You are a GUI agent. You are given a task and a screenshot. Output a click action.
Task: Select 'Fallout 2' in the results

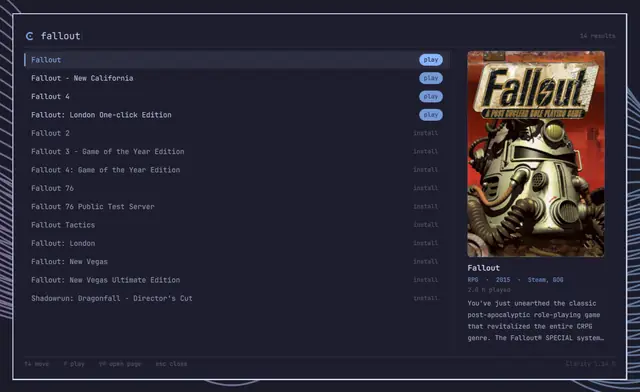[50, 133]
